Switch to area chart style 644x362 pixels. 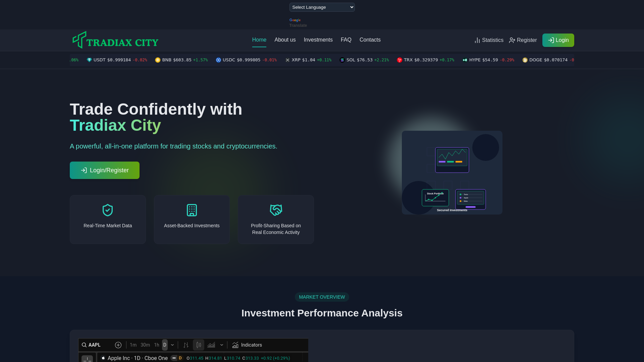coord(211,345)
